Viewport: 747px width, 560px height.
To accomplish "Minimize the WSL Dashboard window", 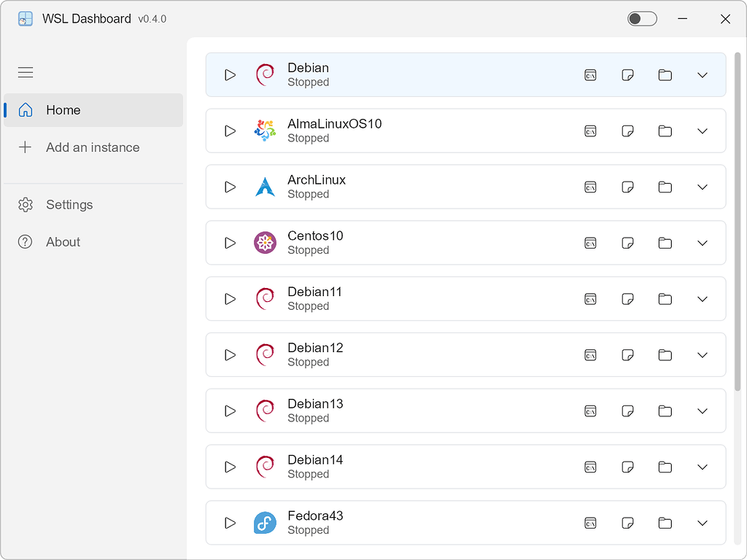I will pos(683,18).
